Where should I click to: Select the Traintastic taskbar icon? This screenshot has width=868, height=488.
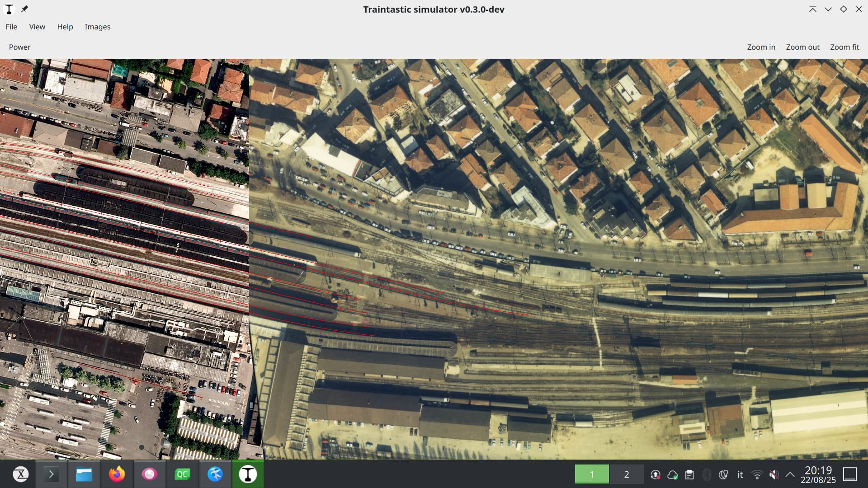tap(248, 474)
